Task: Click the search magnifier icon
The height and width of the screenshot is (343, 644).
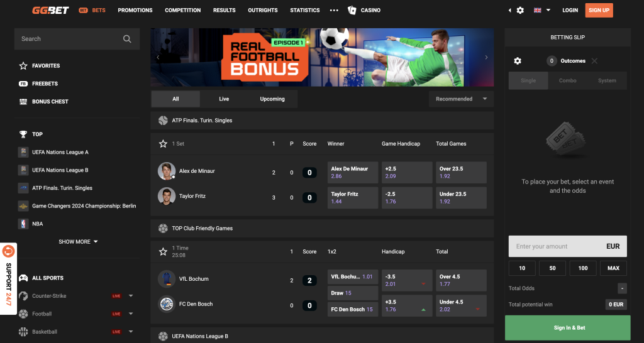Action: pyautogui.click(x=127, y=39)
